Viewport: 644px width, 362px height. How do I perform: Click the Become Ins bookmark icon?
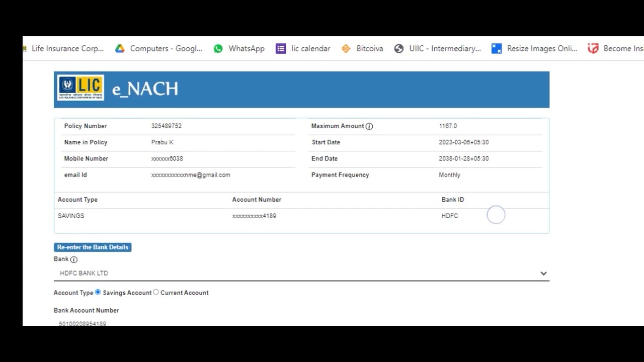[x=593, y=48]
